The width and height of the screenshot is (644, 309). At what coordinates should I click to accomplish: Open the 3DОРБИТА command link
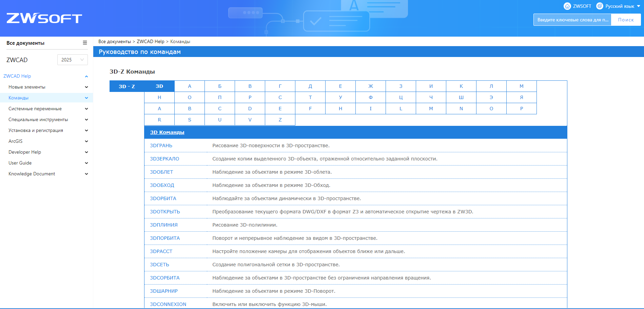163,198
